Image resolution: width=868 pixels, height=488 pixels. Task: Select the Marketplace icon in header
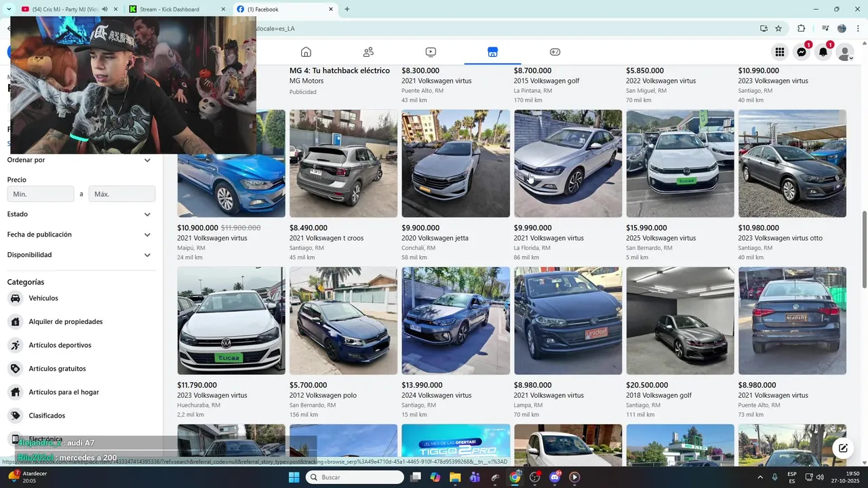(493, 52)
